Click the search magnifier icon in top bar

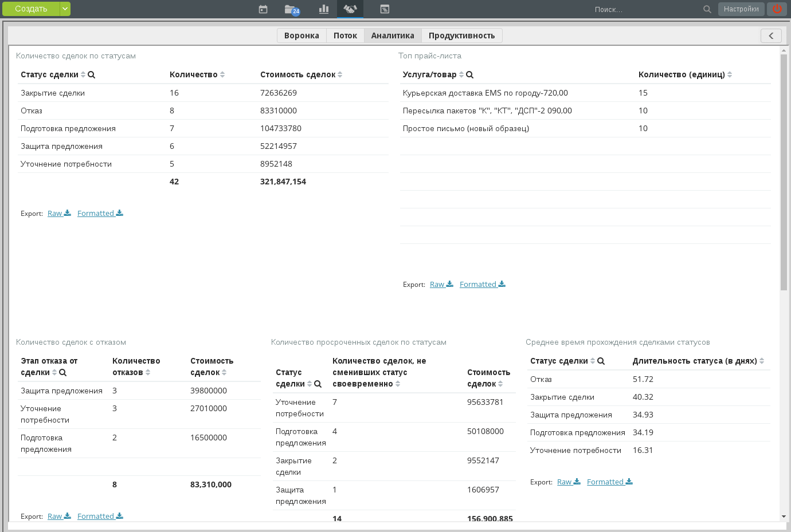pyautogui.click(x=707, y=9)
